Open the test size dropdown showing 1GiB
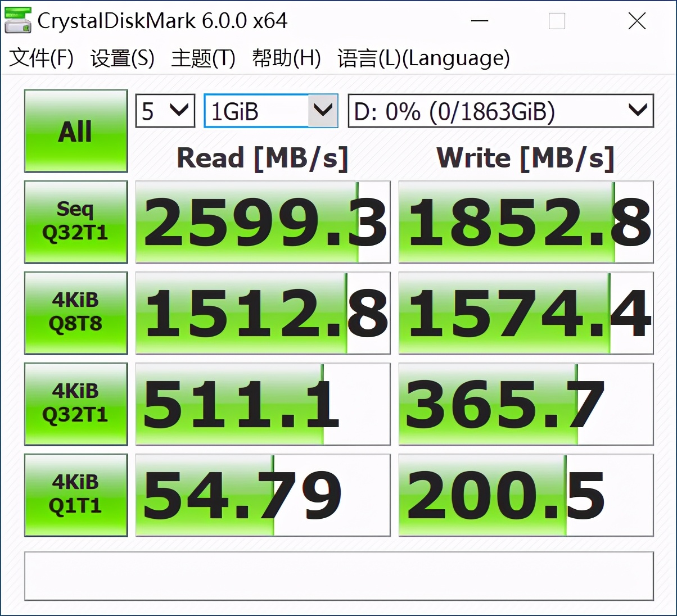Viewport: 677px width, 616px height. tap(271, 111)
